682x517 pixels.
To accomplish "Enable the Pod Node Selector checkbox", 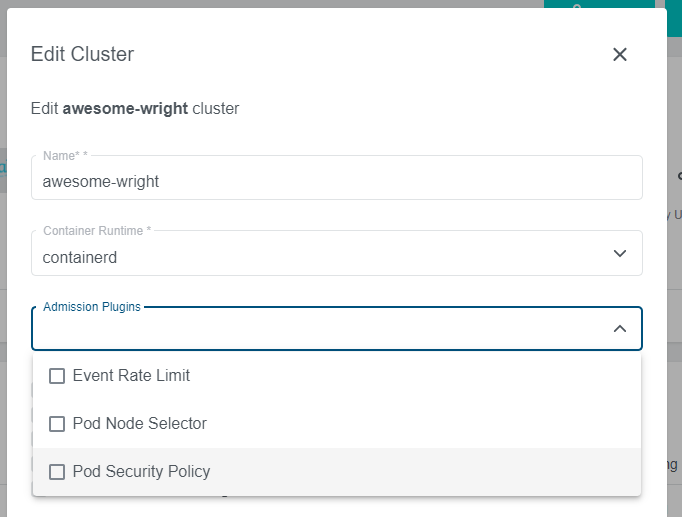I will pos(57,424).
